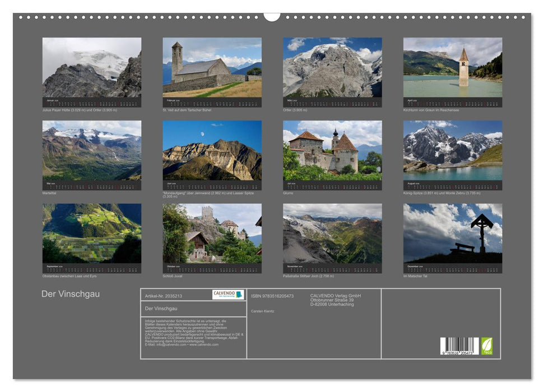Select the Der Vinschgau title field
The width and height of the screenshot is (544, 392).
[162, 307]
